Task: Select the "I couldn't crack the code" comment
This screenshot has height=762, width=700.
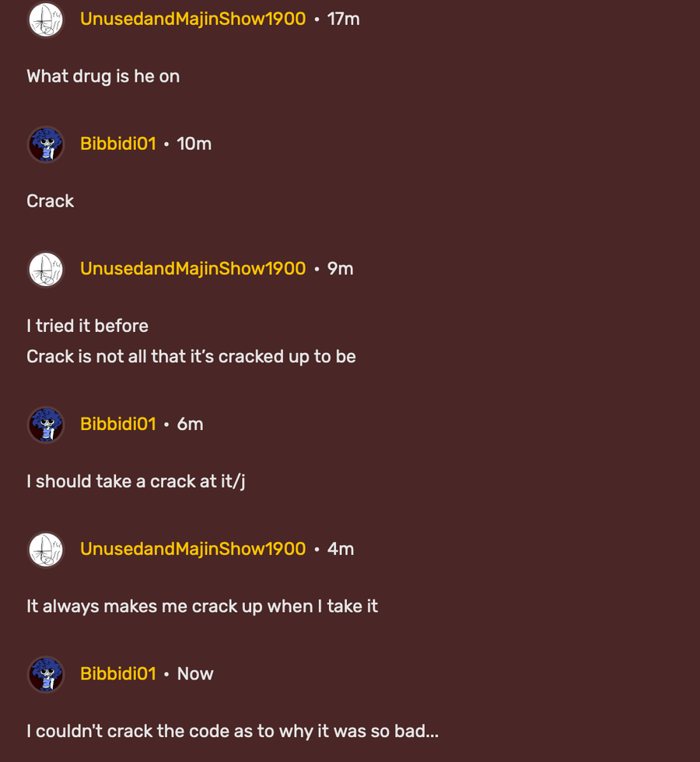Action: (233, 731)
